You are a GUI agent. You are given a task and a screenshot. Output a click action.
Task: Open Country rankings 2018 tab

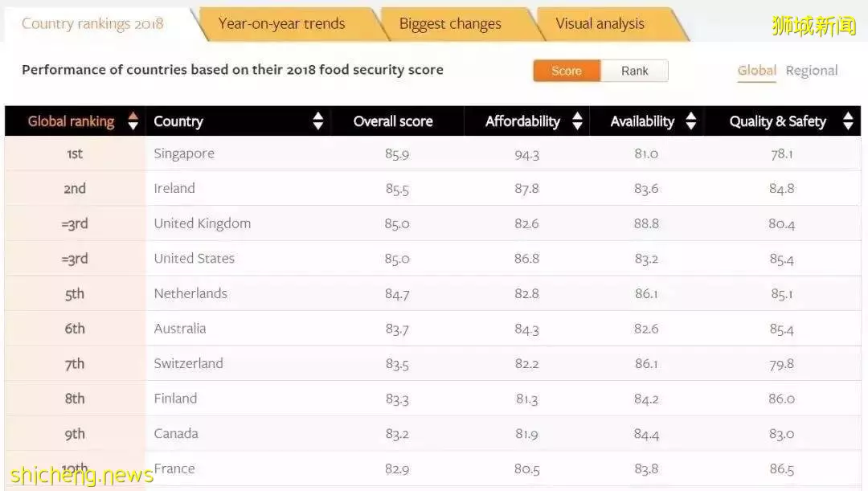click(92, 24)
